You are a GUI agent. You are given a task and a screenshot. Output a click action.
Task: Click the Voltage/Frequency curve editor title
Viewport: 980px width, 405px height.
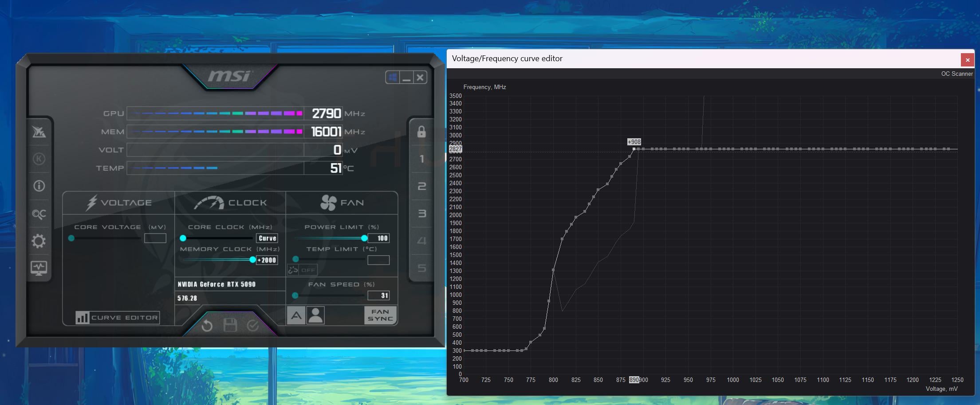pos(507,58)
